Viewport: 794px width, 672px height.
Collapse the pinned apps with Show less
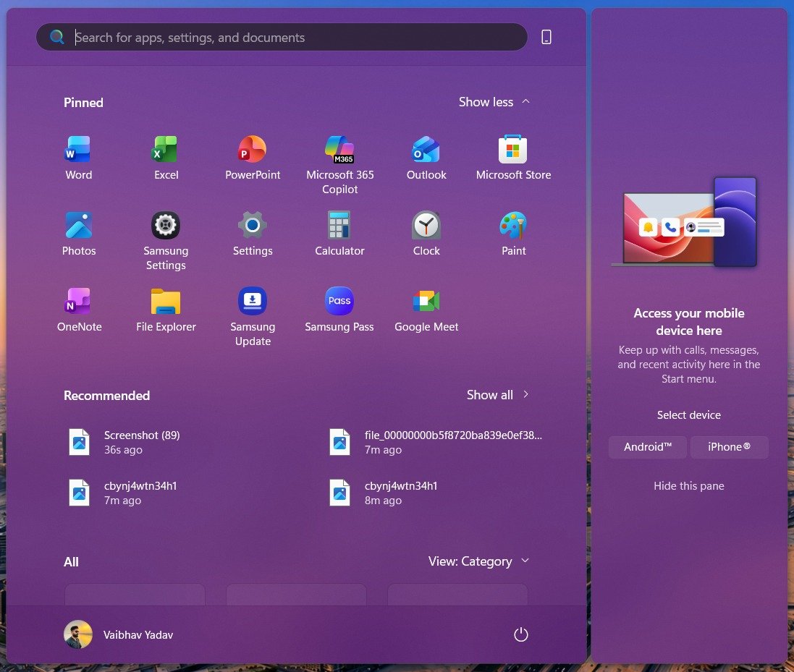tap(494, 102)
